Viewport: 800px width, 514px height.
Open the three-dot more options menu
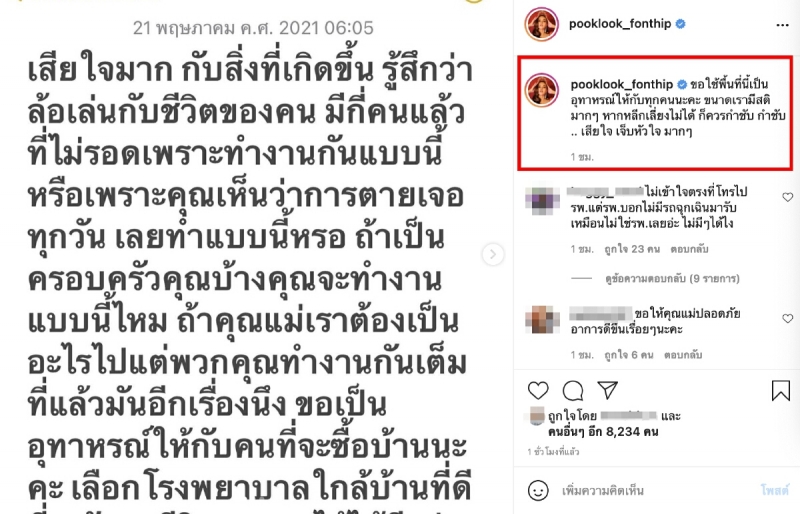coord(782,25)
